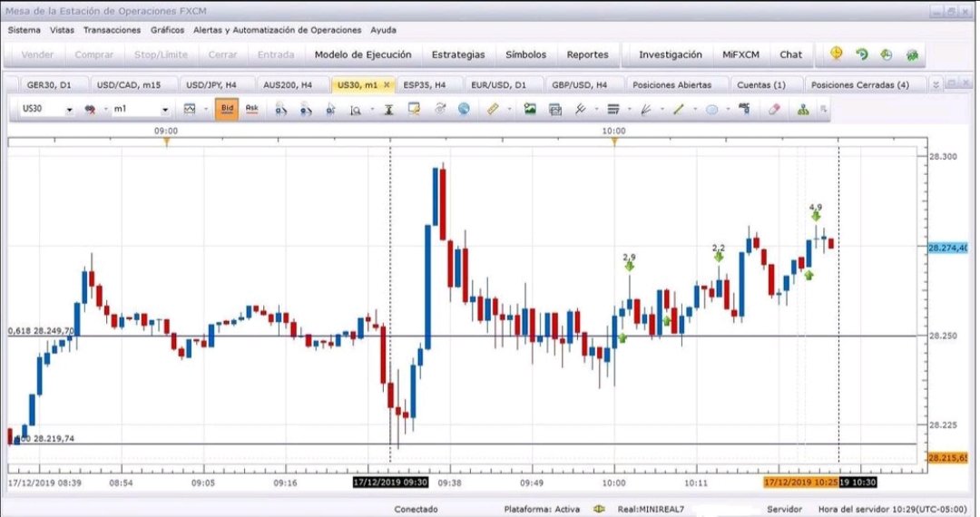Switch to the EUR/USD, D1 tab
This screenshot has width=980, height=517.
(x=498, y=85)
